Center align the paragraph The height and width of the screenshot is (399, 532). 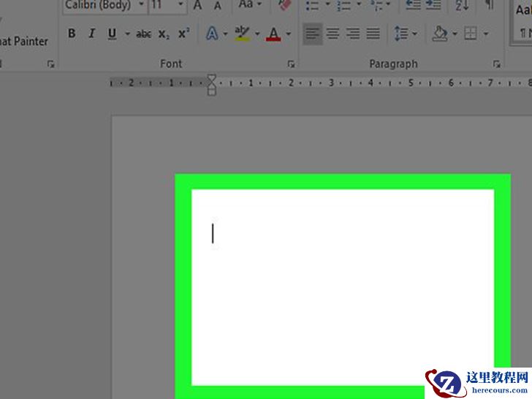[332, 34]
